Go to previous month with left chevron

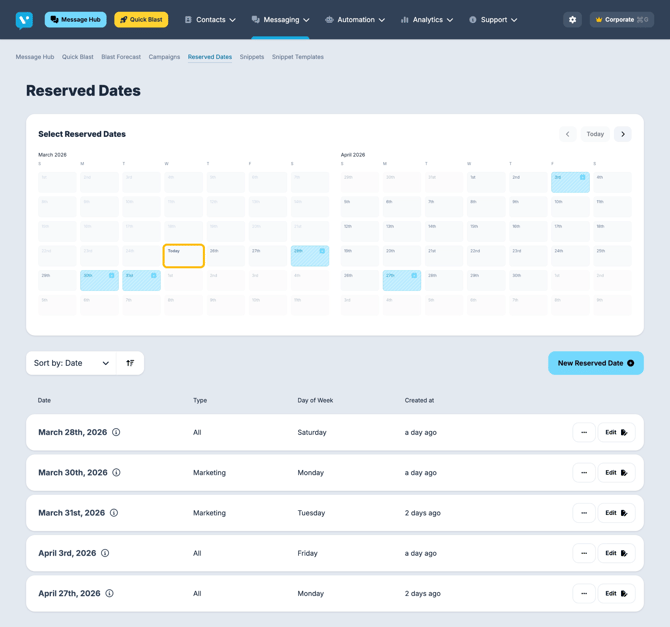tap(568, 134)
